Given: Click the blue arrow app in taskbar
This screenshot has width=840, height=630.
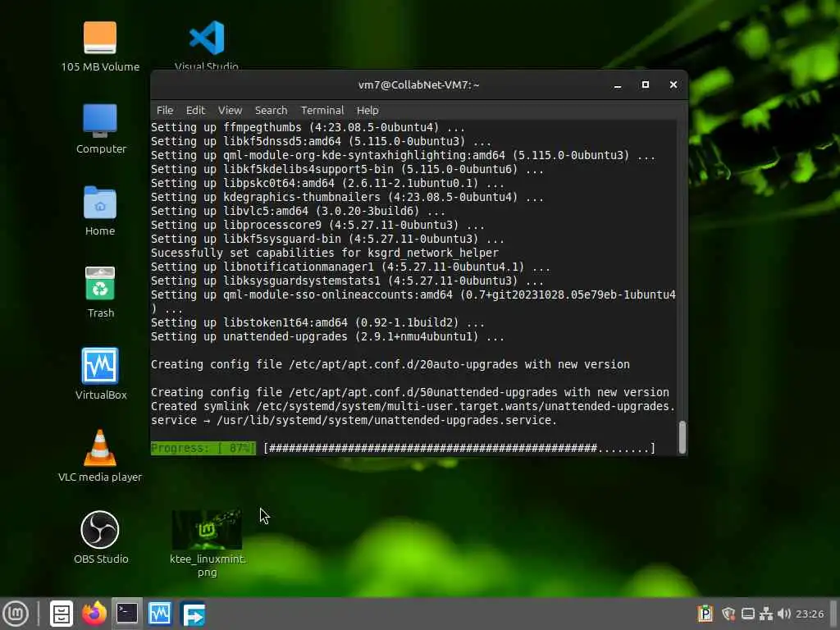Looking at the screenshot, I should 193,614.
